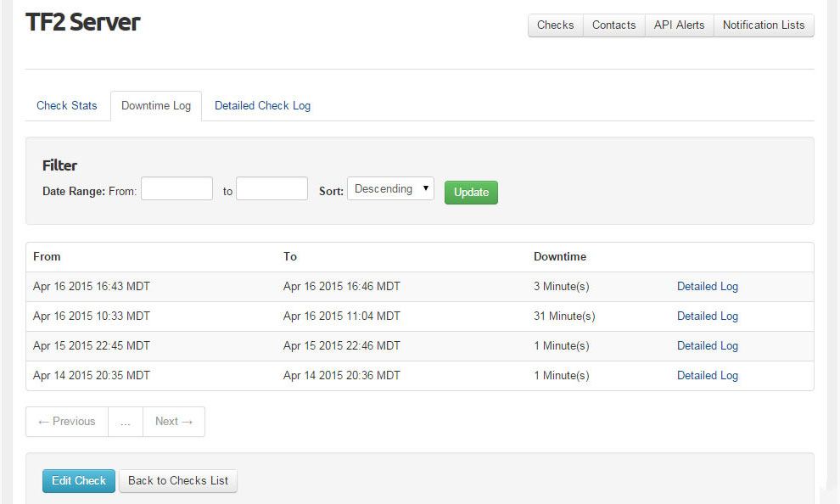
Task: Open Notification Lists
Action: (764, 25)
